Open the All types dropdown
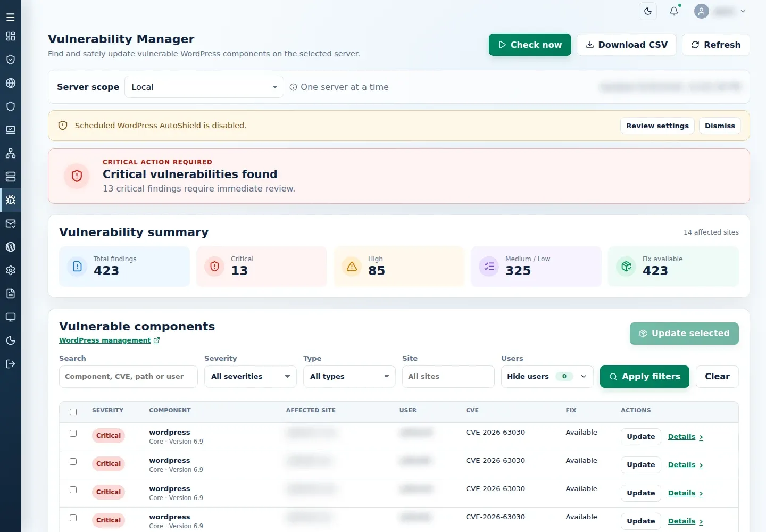 [349, 376]
